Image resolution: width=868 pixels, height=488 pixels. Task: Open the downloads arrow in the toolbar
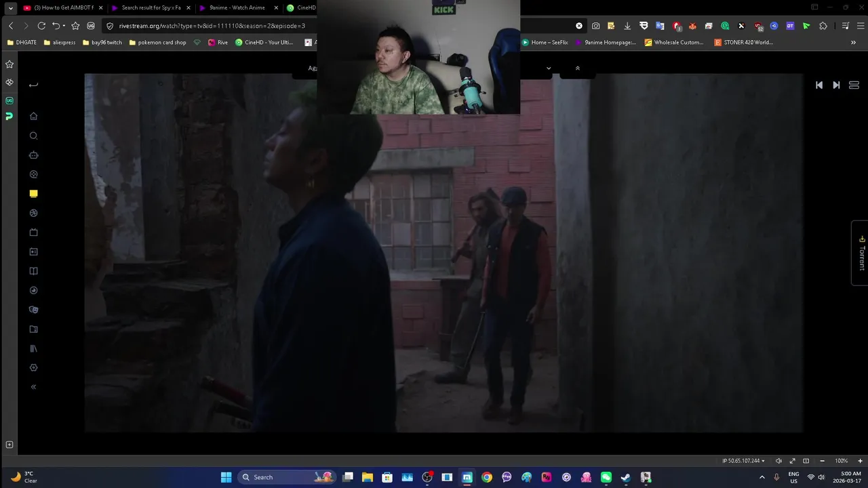627,26
